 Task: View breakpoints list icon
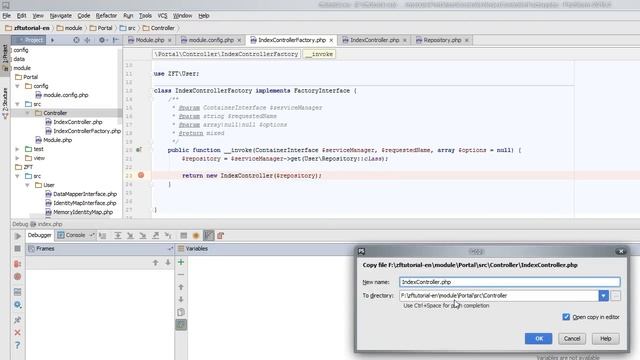(x=18, y=264)
